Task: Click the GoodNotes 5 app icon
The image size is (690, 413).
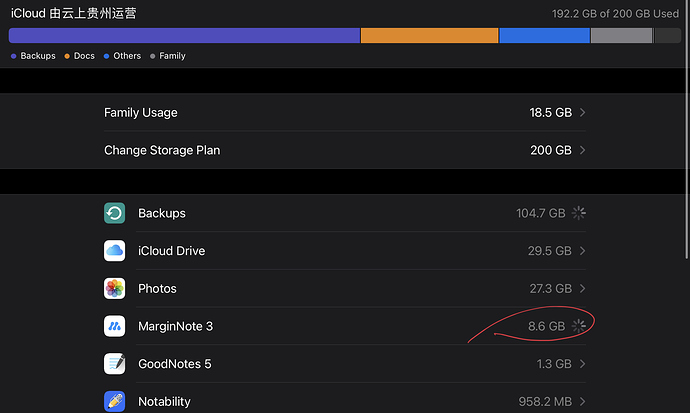Action: click(114, 364)
